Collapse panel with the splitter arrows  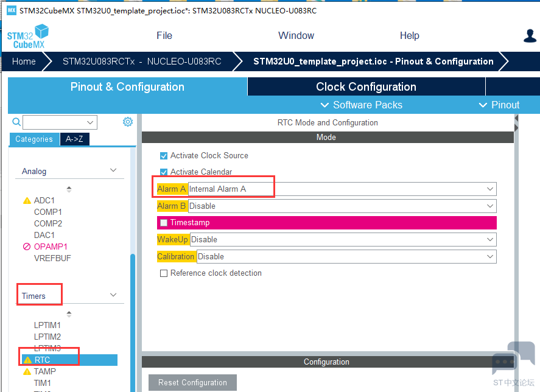[516, 123]
